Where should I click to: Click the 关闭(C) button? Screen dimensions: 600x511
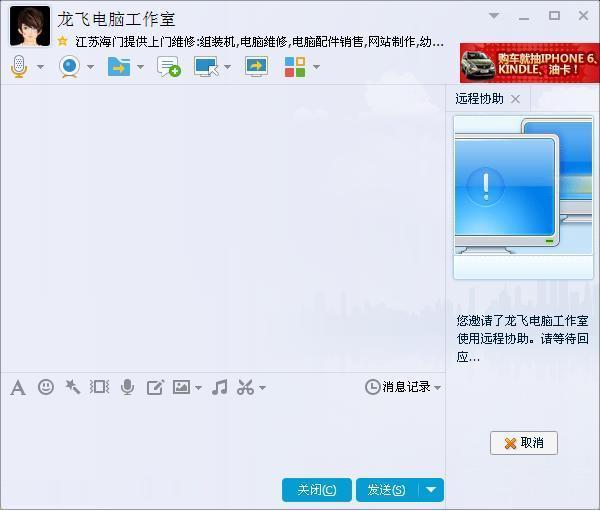316,490
